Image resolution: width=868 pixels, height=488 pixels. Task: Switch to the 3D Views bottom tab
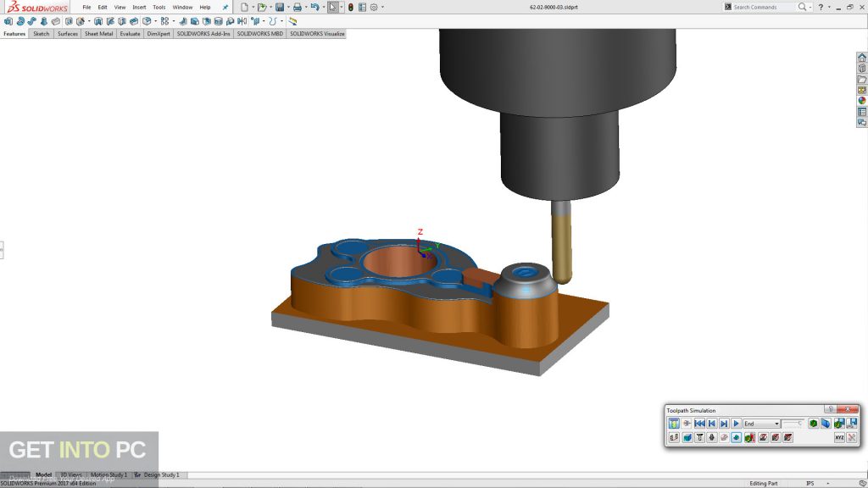(x=71, y=474)
